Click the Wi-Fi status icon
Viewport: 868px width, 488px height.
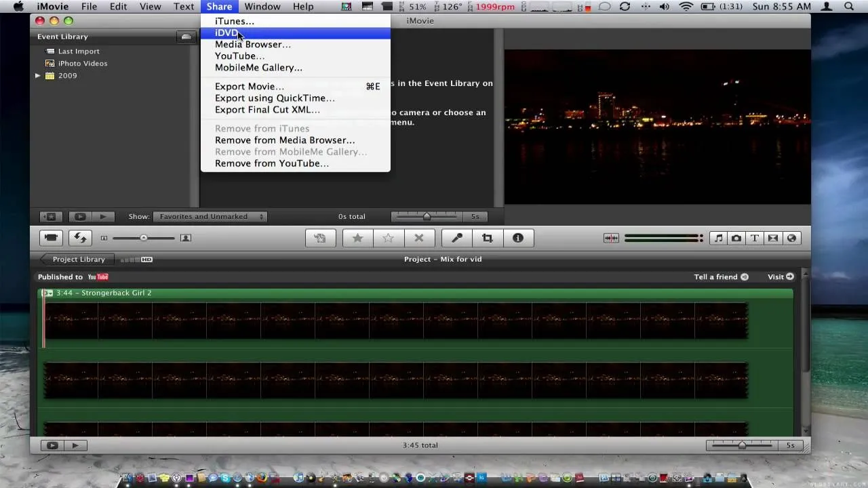click(x=686, y=7)
